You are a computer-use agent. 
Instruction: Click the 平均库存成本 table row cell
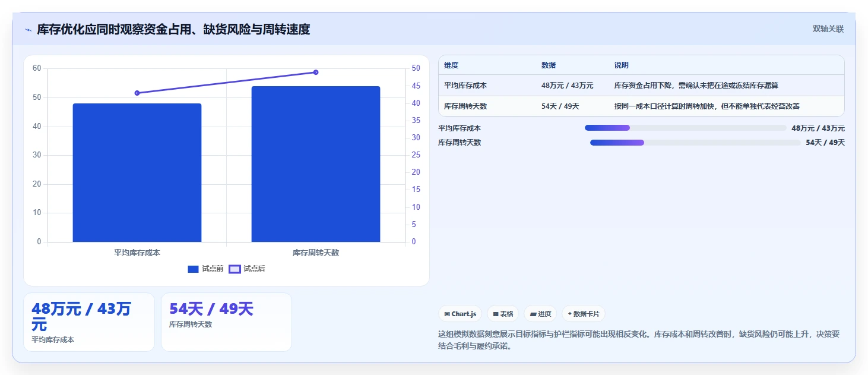(465, 86)
